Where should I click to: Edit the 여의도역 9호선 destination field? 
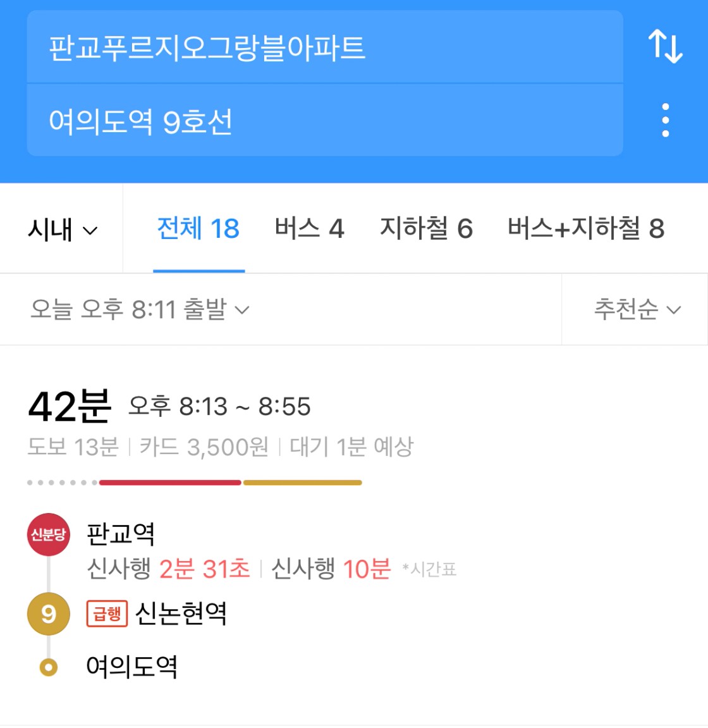(325, 120)
